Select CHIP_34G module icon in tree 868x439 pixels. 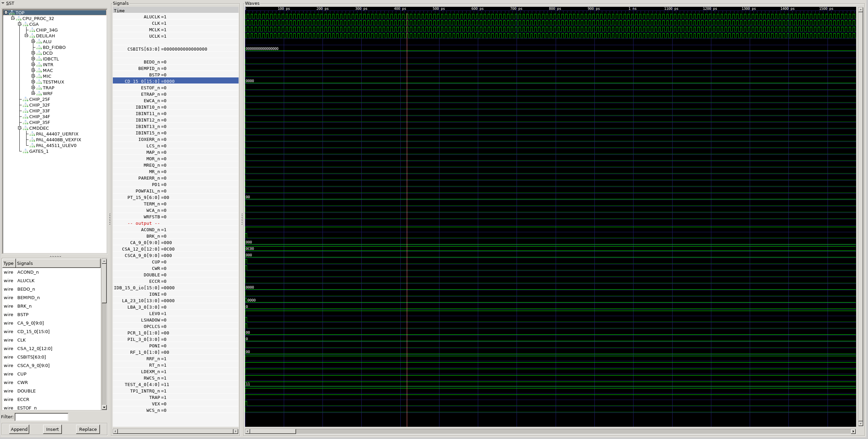tap(32, 30)
